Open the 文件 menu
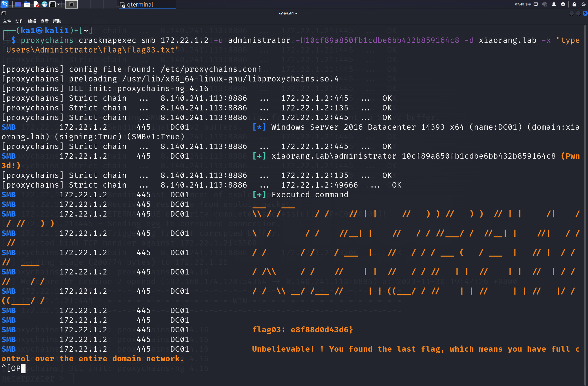 7,21
